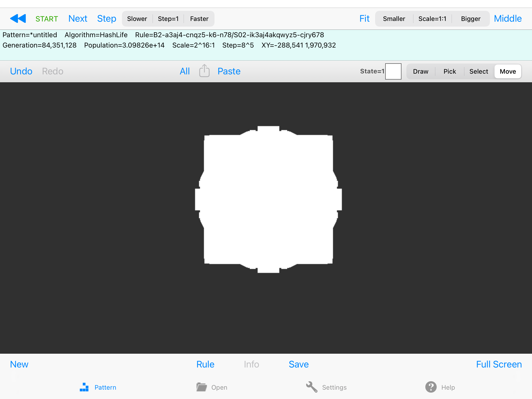Create a New pattern

coord(19,364)
